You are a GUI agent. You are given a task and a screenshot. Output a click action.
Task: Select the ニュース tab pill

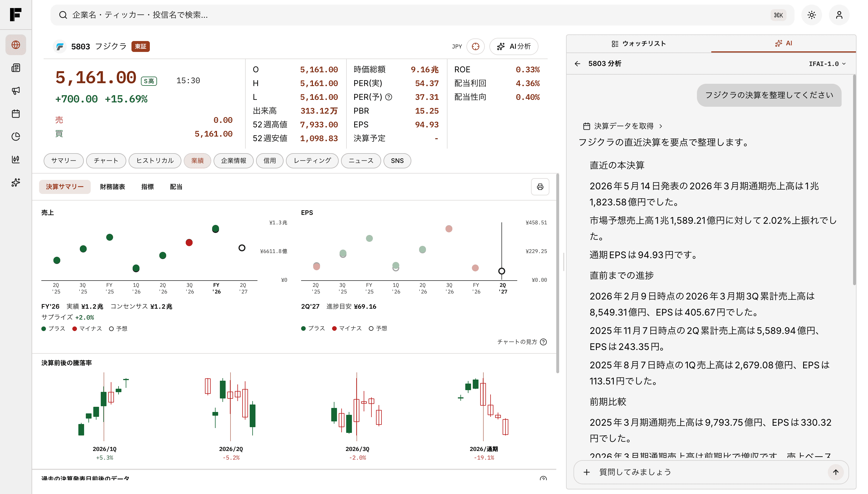tap(361, 161)
